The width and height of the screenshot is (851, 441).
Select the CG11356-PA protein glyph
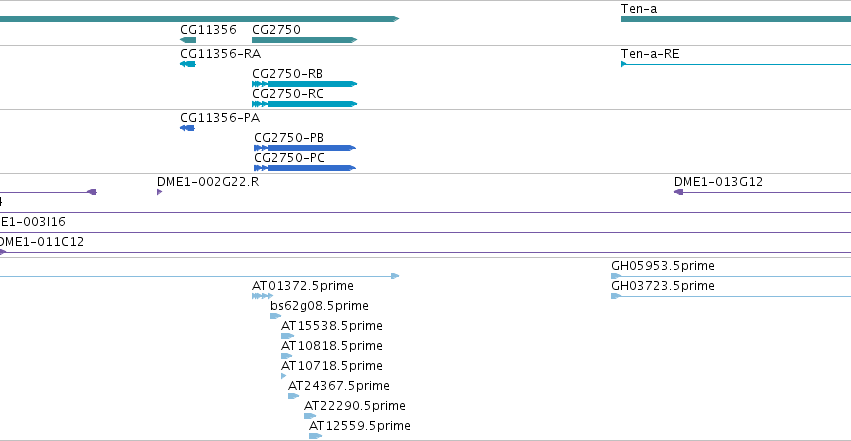click(x=187, y=128)
